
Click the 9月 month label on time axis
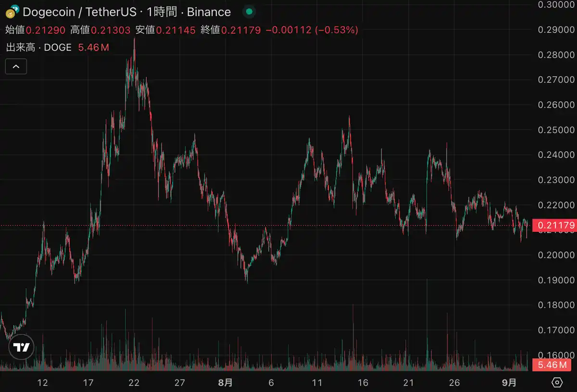pyautogui.click(x=509, y=383)
